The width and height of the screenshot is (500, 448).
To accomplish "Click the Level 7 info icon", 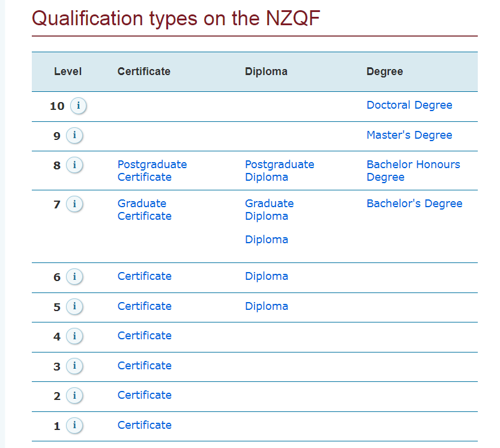I will click(x=74, y=204).
